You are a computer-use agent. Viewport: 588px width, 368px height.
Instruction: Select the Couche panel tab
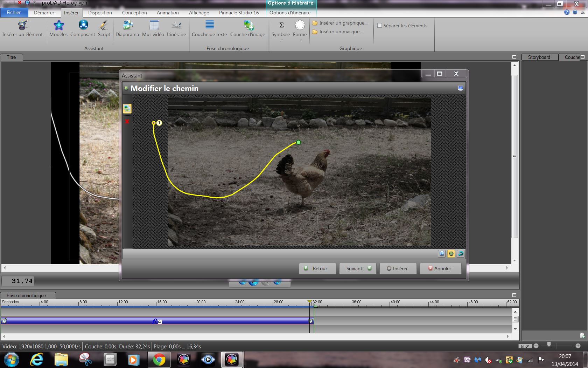point(572,57)
